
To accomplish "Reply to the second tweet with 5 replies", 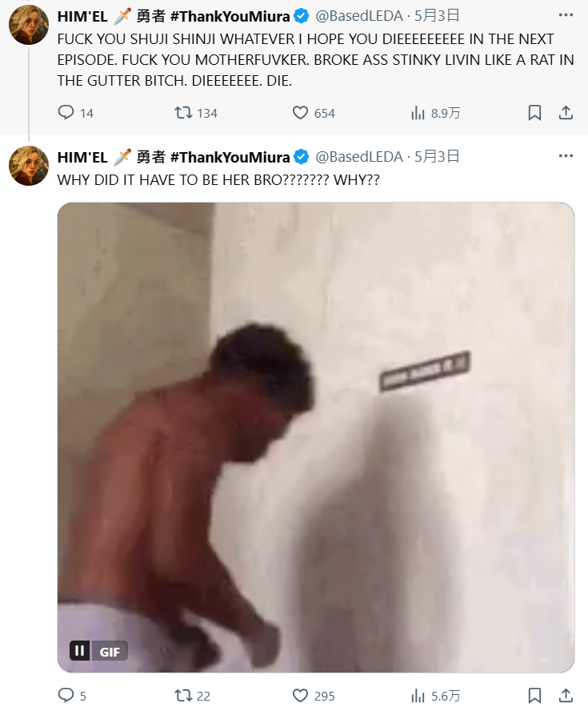I will tap(72, 696).
